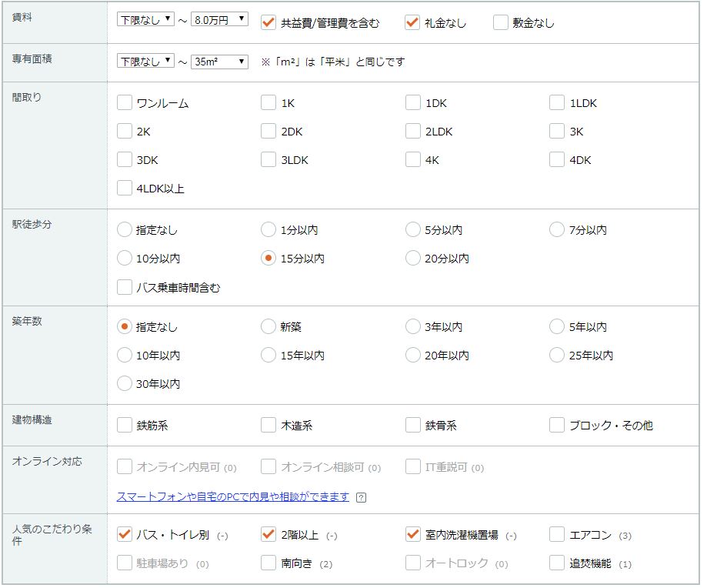Image resolution: width=707 pixels, height=588 pixels.
Task: Enable the 敷金なし checkbox
Action: (x=501, y=22)
